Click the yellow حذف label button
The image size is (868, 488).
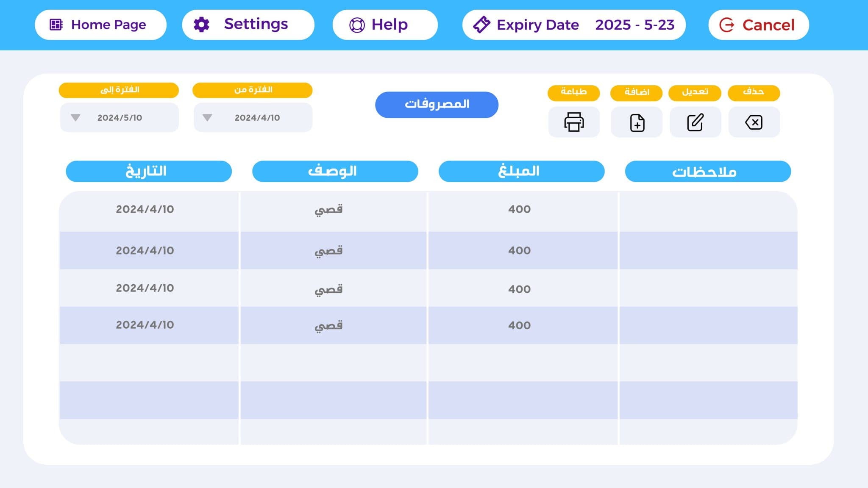[x=754, y=92]
